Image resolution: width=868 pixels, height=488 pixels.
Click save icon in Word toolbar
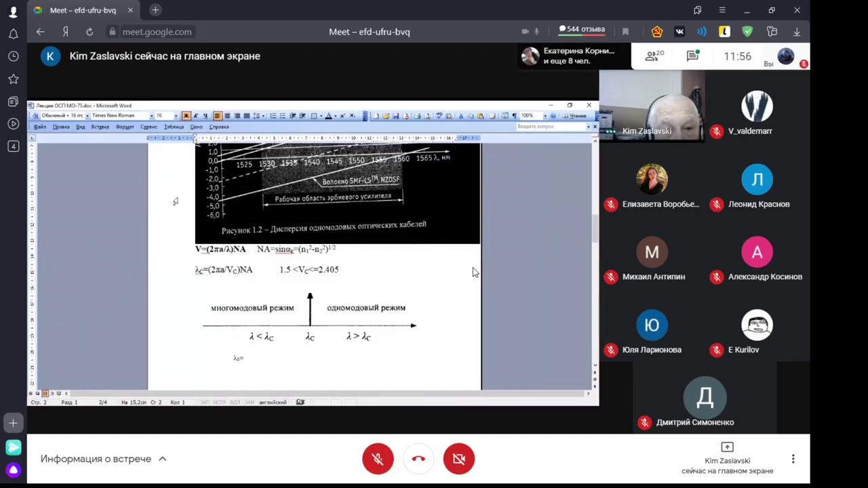[x=396, y=116]
